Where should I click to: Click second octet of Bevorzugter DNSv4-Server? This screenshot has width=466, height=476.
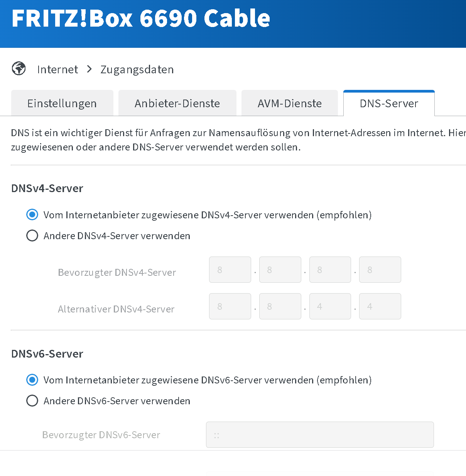click(x=280, y=270)
